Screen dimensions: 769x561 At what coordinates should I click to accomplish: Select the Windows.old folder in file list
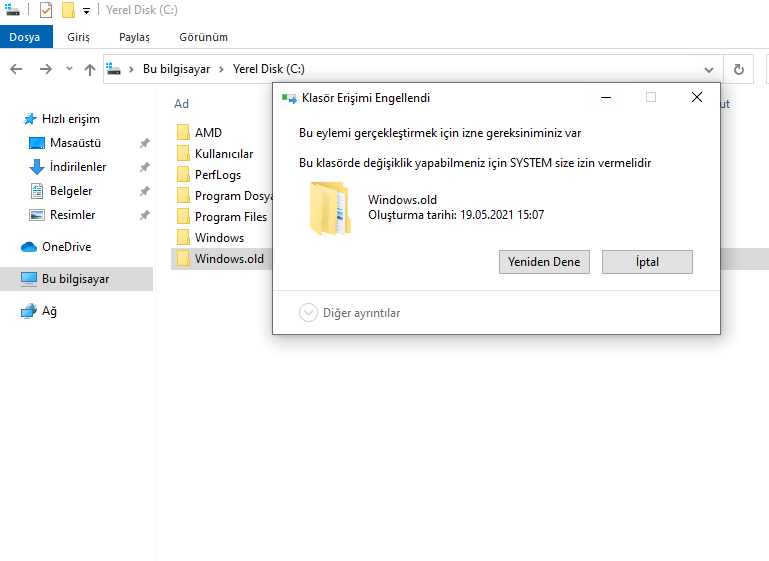coord(222,259)
